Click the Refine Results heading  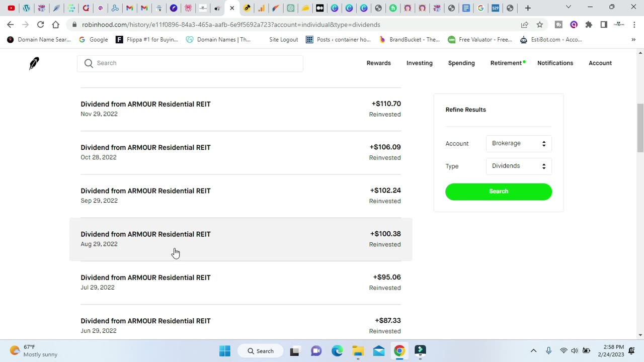pyautogui.click(x=465, y=110)
